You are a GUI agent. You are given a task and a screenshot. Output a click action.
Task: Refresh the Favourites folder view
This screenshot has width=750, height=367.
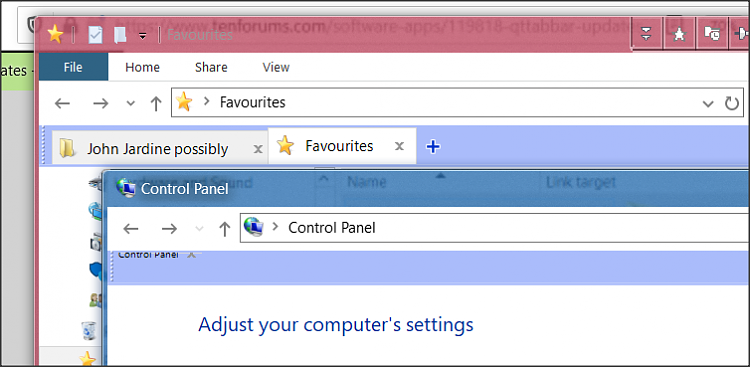pos(732,103)
